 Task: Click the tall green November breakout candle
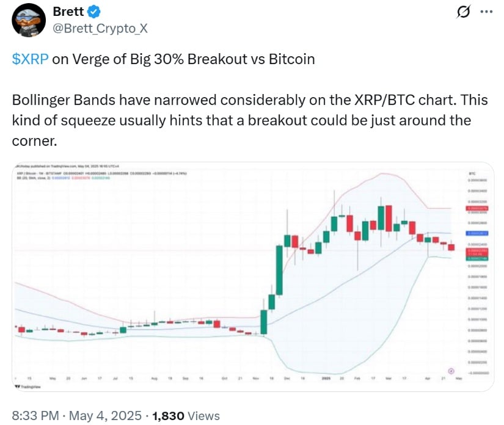(x=279, y=269)
